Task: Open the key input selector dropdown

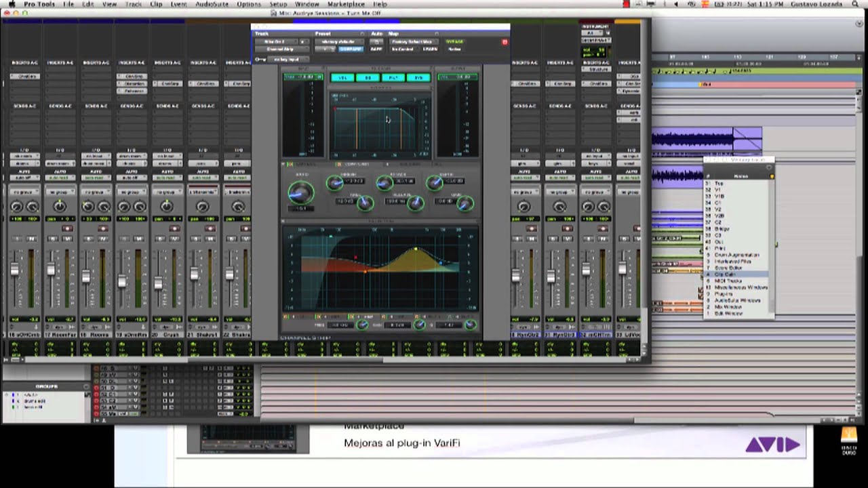Action: pyautogui.click(x=288, y=60)
